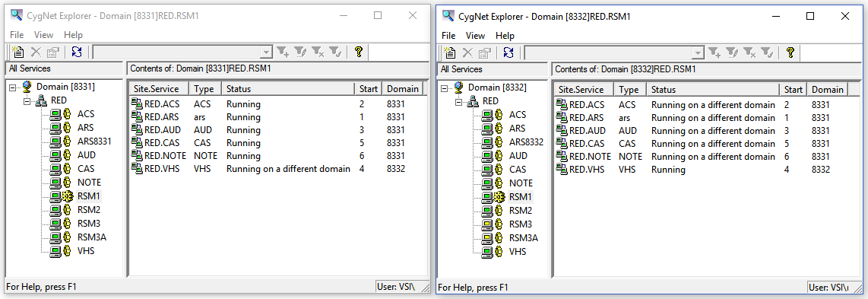
Task: Open the filter dropdown in the 8331 window toolbar
Action: click(x=266, y=52)
